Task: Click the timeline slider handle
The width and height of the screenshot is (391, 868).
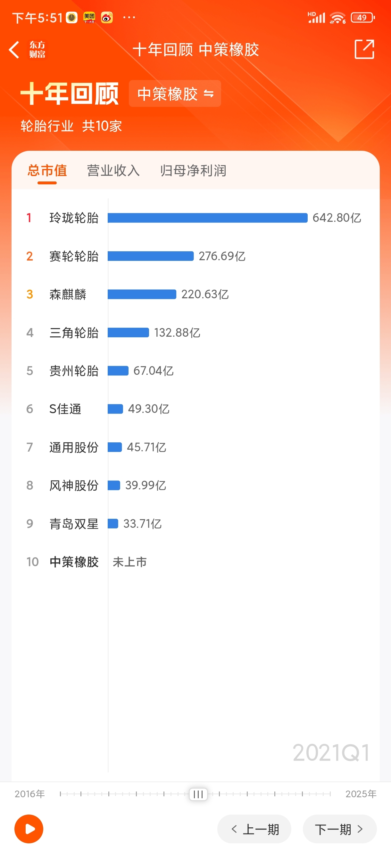Action: [198, 794]
